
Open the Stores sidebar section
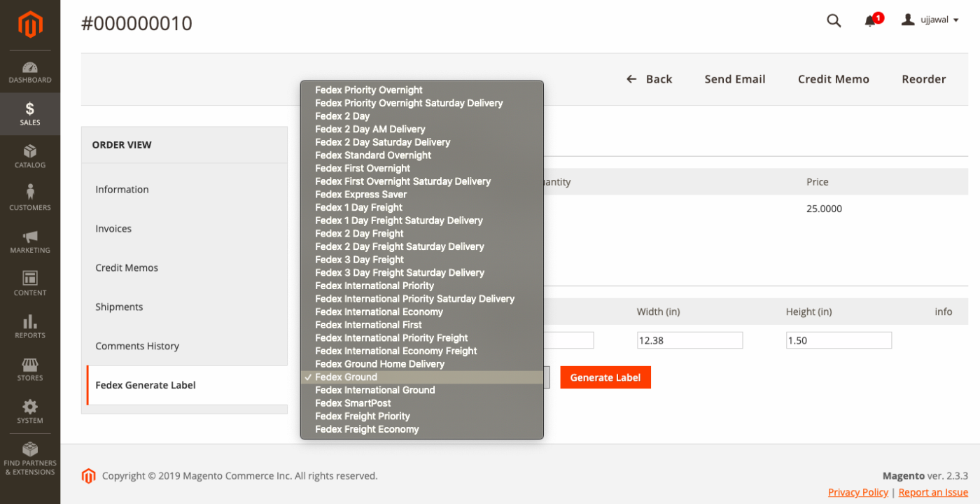pos(30,370)
